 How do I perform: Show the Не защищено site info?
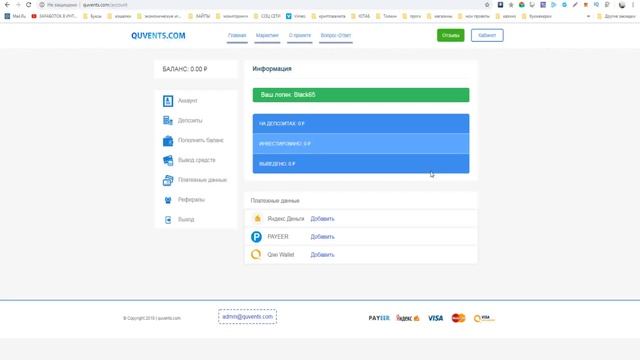click(58, 5)
